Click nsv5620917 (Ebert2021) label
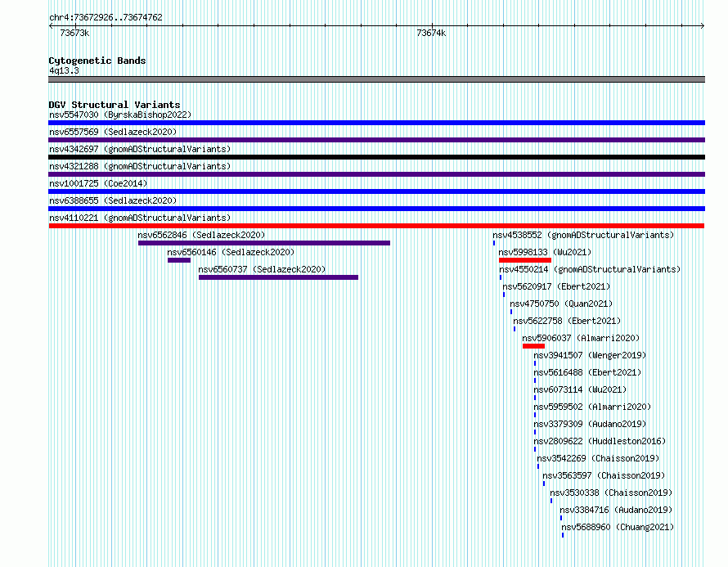 (x=556, y=286)
